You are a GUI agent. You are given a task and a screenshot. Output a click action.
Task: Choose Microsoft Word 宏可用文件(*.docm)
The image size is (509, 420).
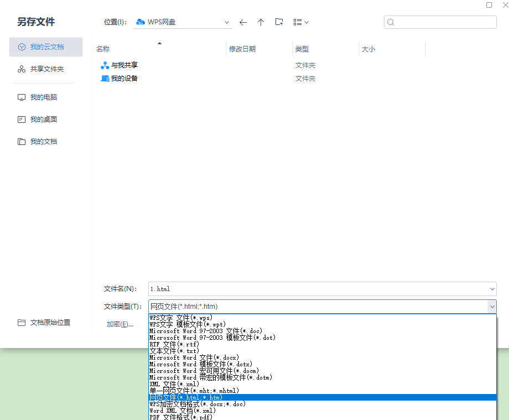[323, 371]
